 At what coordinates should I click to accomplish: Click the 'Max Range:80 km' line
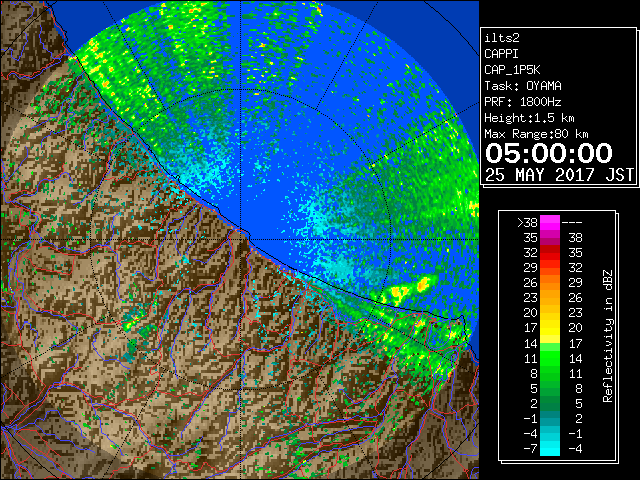pos(536,134)
